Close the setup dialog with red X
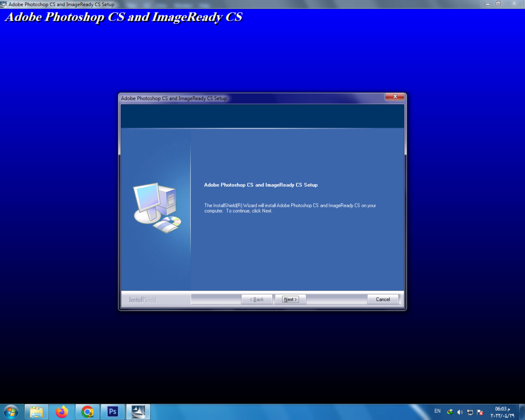This screenshot has width=525, height=420. (395, 96)
